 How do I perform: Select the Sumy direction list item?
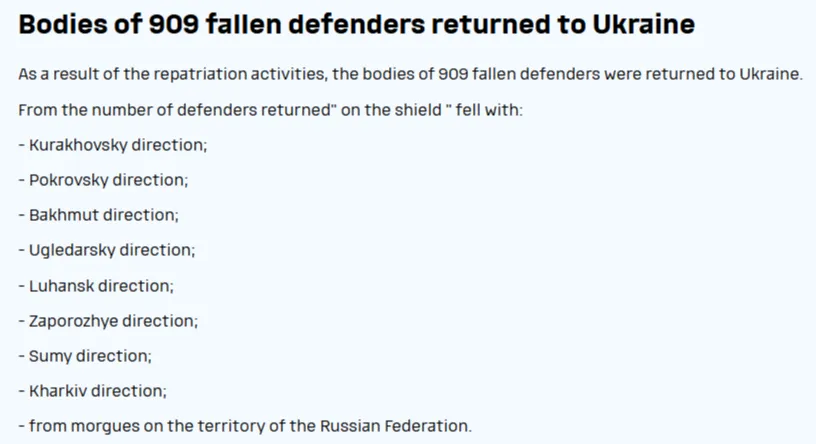(85, 356)
